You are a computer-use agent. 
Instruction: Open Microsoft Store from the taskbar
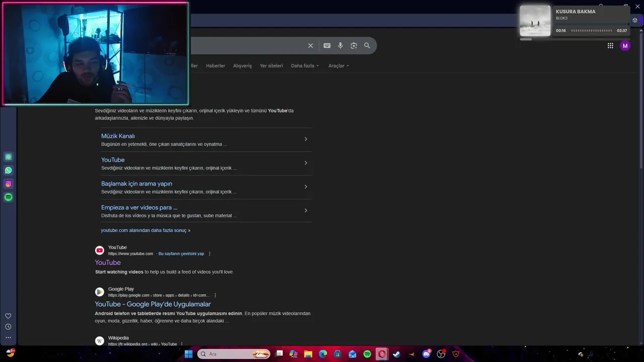coord(338,354)
